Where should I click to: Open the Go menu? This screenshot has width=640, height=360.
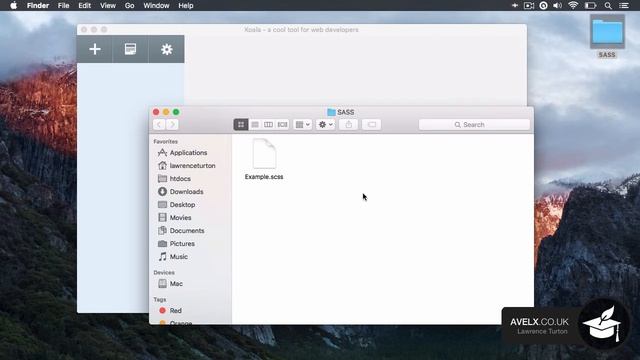click(x=129, y=6)
